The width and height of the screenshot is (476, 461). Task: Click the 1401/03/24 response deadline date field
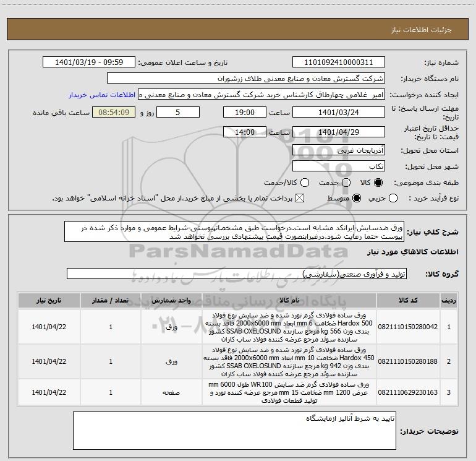[339, 113]
